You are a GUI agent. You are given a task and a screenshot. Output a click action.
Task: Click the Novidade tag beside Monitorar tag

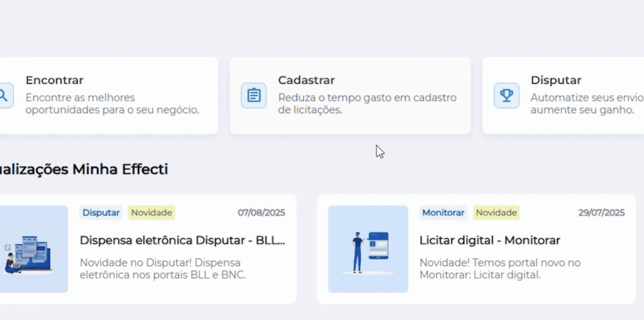(496, 212)
